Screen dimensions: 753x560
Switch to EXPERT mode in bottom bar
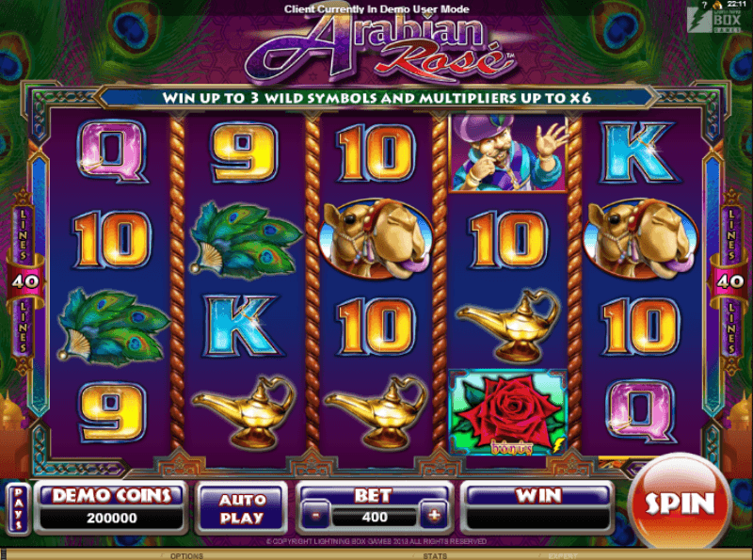point(562,555)
